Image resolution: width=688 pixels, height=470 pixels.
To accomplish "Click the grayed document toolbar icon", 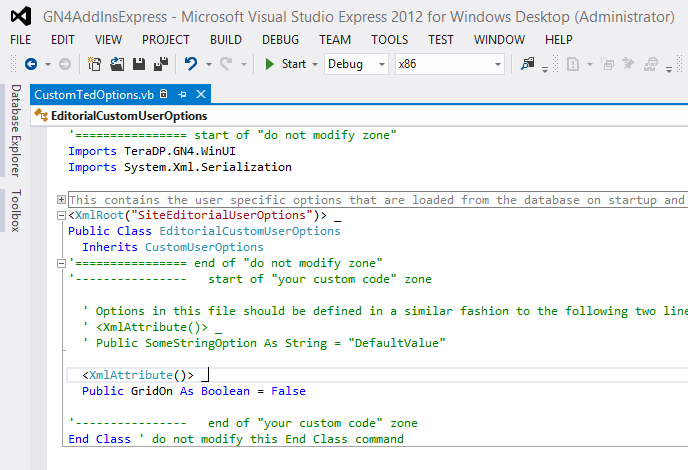I will pyautogui.click(x=573, y=65).
